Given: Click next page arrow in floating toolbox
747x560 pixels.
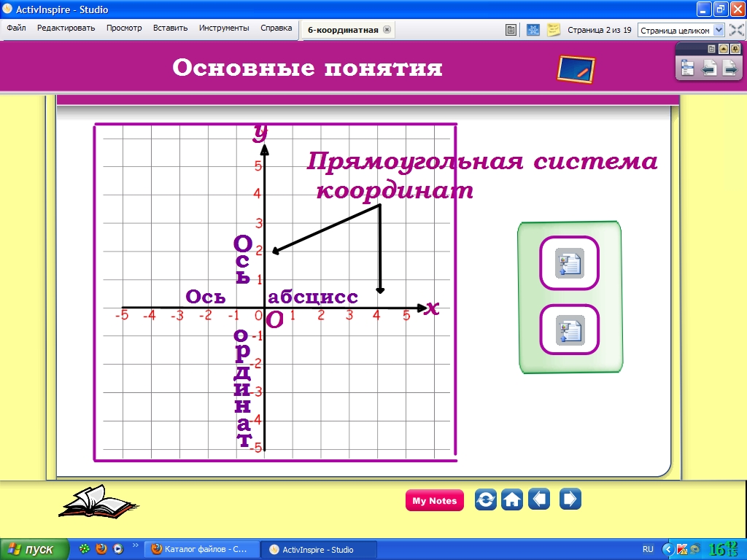Looking at the screenshot, I should (729, 68).
